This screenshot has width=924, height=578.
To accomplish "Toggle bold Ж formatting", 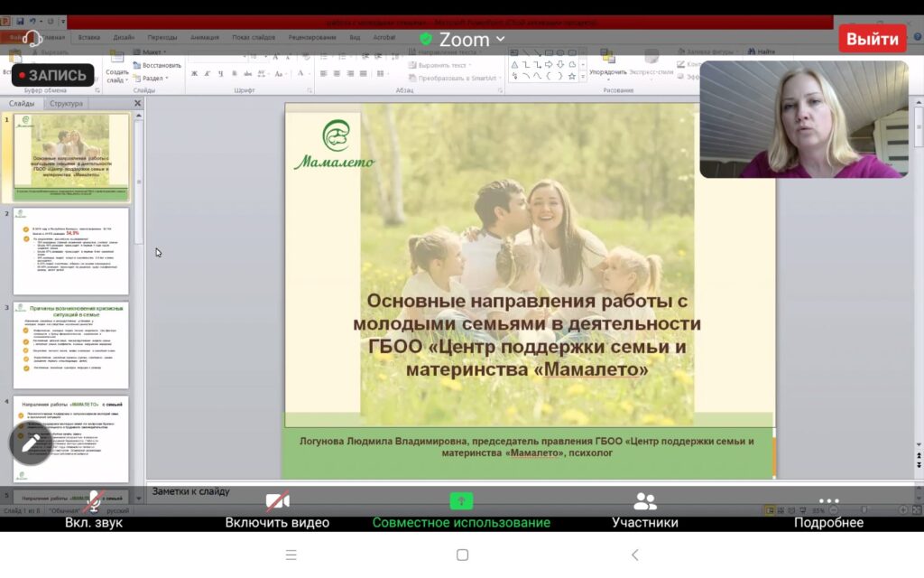I will (x=194, y=74).
